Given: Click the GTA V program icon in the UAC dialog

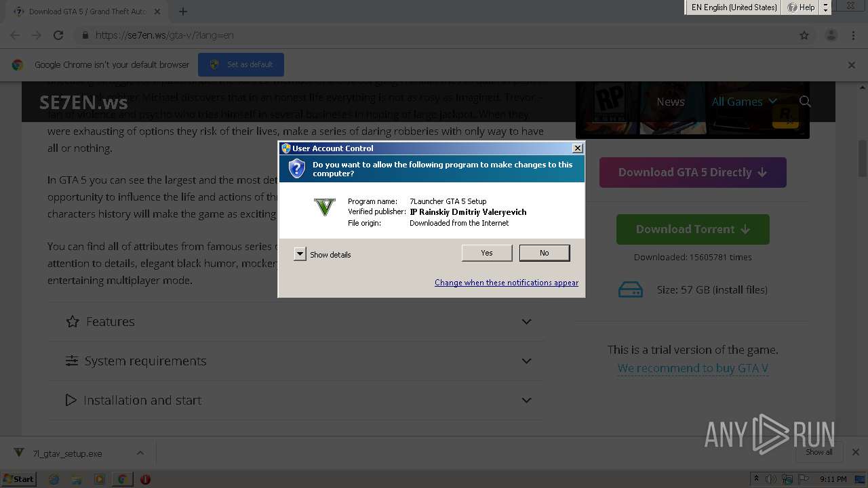Looking at the screenshot, I should (325, 206).
